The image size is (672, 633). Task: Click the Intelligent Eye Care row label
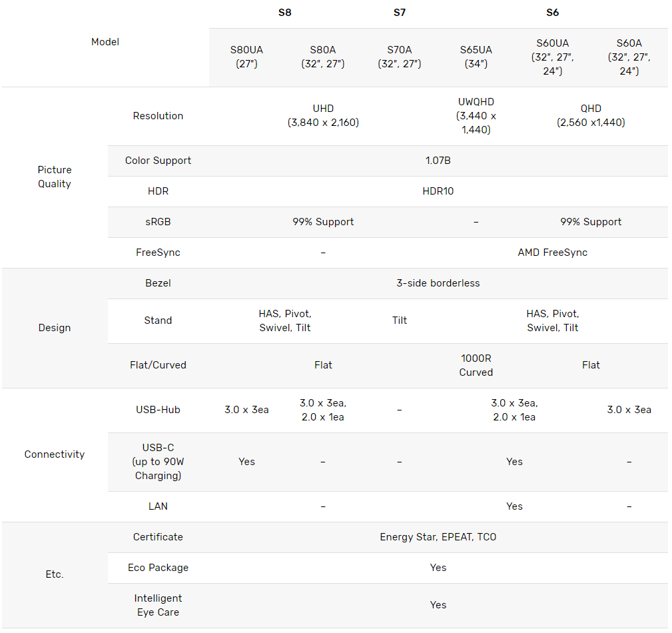(x=158, y=605)
